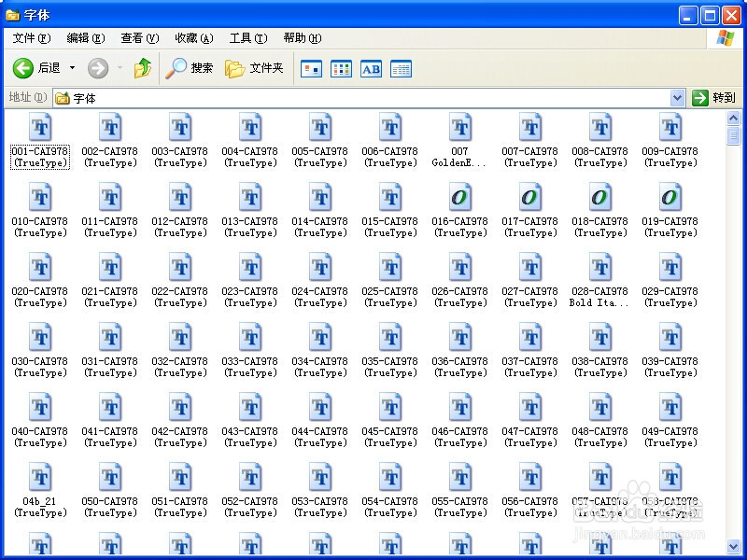
Task: Click the 015-CAI978 file name label
Action: 390,227
